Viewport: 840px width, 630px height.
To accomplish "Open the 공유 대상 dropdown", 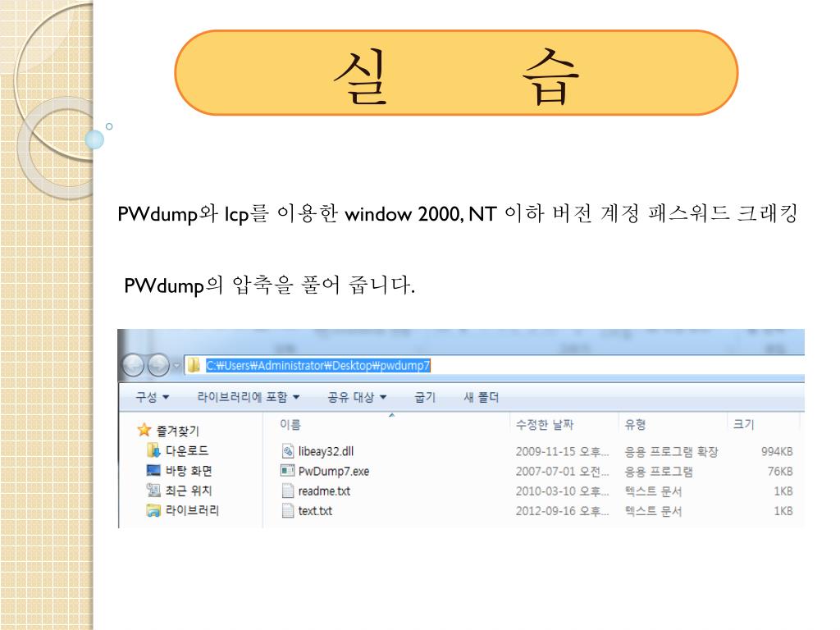I will coord(357,397).
